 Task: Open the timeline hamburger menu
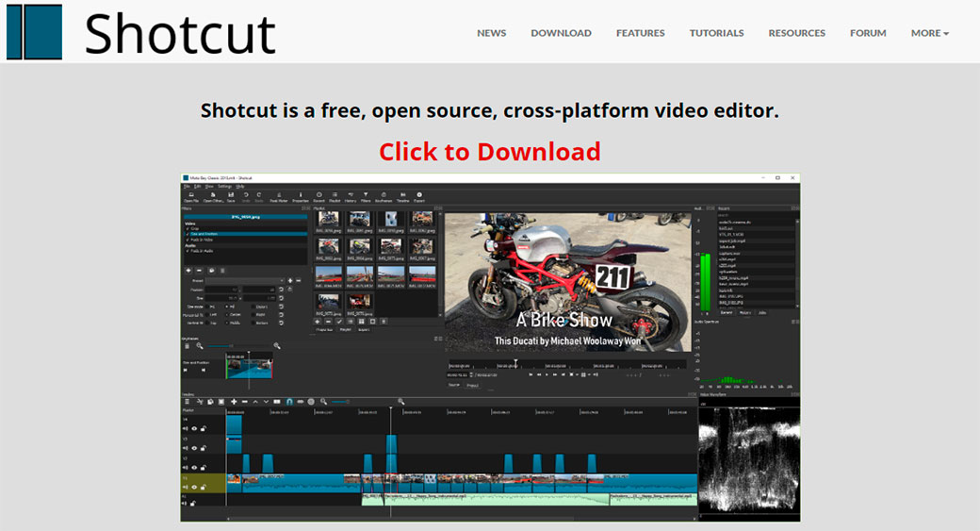188,402
